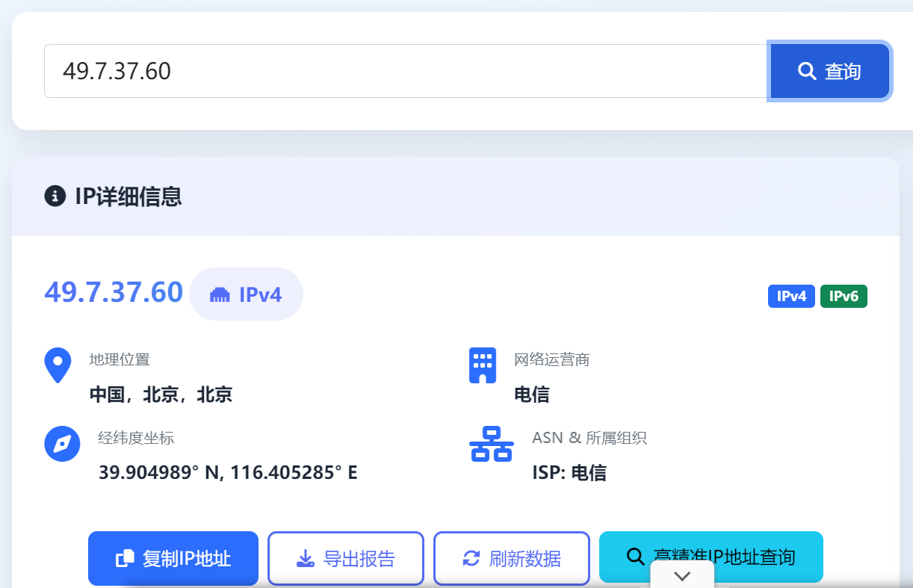This screenshot has height=588, width=913.
Task: Click the 49.7.37.60 heading link
Action: pos(114,292)
